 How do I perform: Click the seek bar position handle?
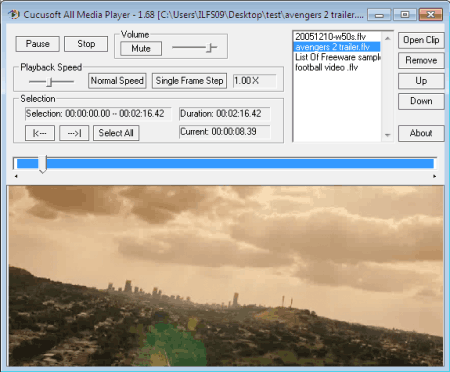[x=42, y=164]
